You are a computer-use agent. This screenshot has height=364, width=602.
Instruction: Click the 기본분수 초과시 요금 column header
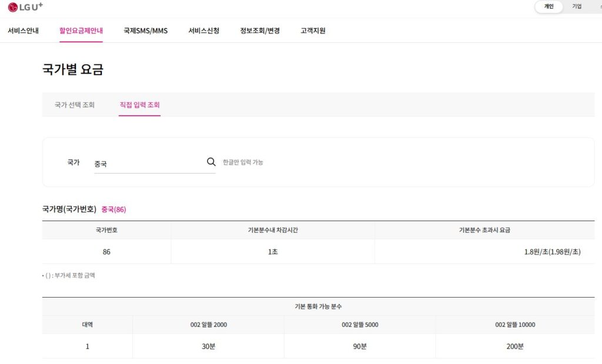487,231
